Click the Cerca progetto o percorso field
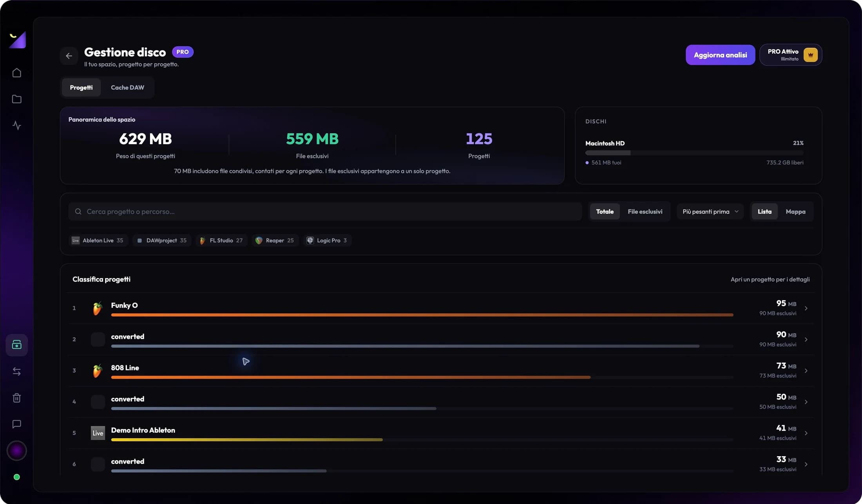 click(325, 211)
